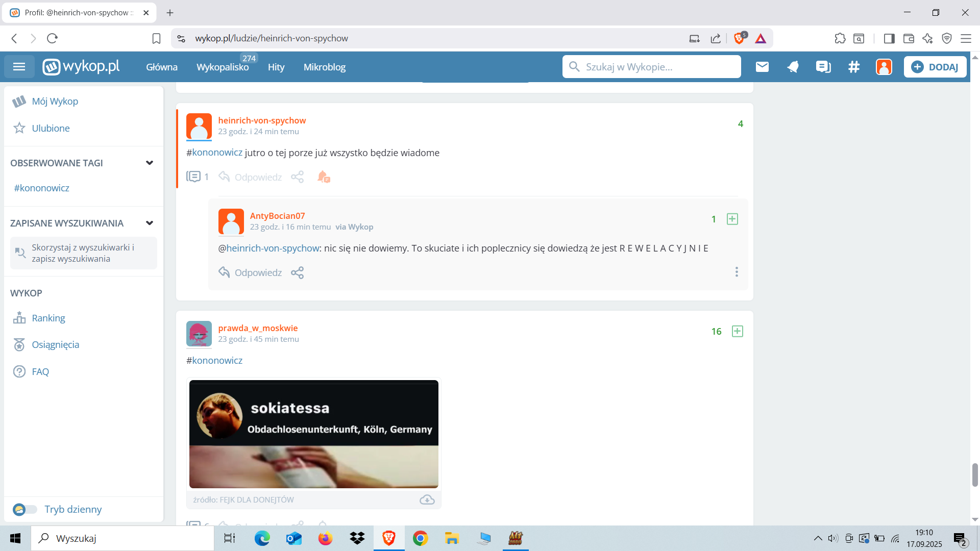Click share icon under heinrich-von-spychow post
The height and width of the screenshot is (551, 980).
click(297, 177)
